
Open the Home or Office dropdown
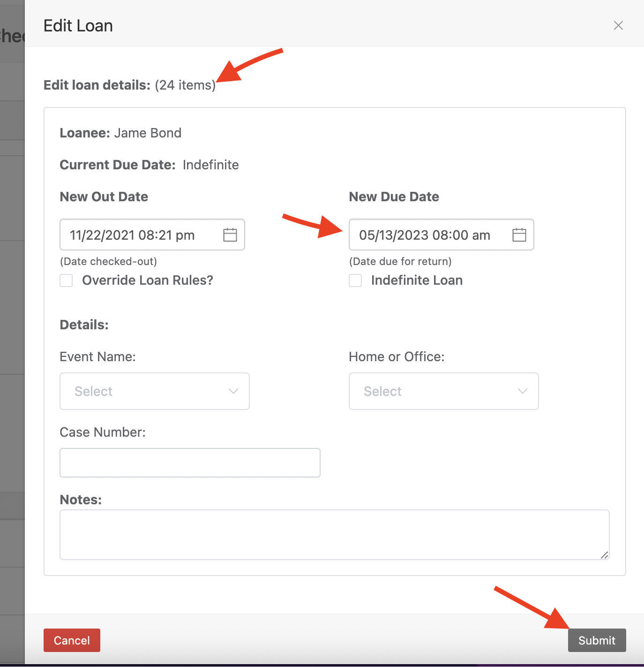coord(443,391)
